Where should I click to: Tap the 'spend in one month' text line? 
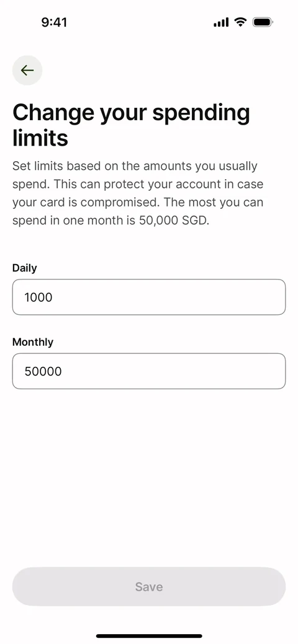click(x=64, y=221)
